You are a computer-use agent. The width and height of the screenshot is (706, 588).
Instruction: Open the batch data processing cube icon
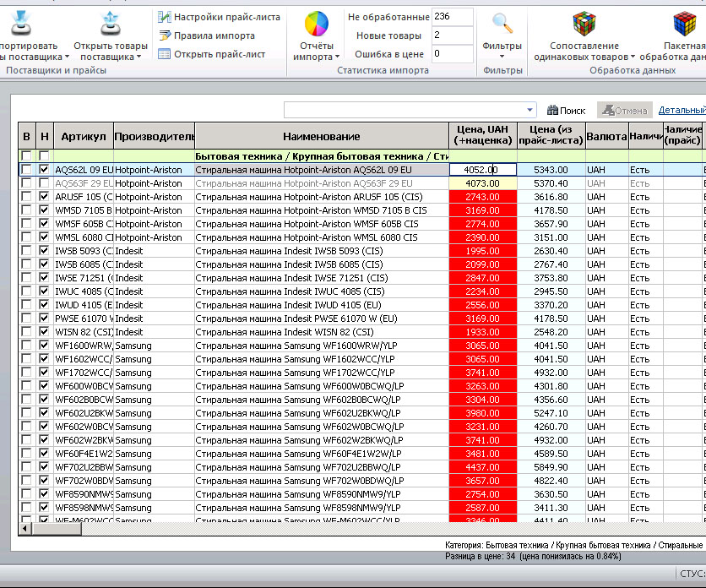[x=684, y=24]
